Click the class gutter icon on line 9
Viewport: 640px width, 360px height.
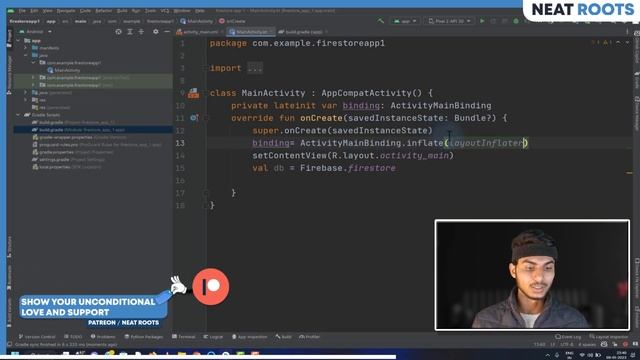point(193,93)
